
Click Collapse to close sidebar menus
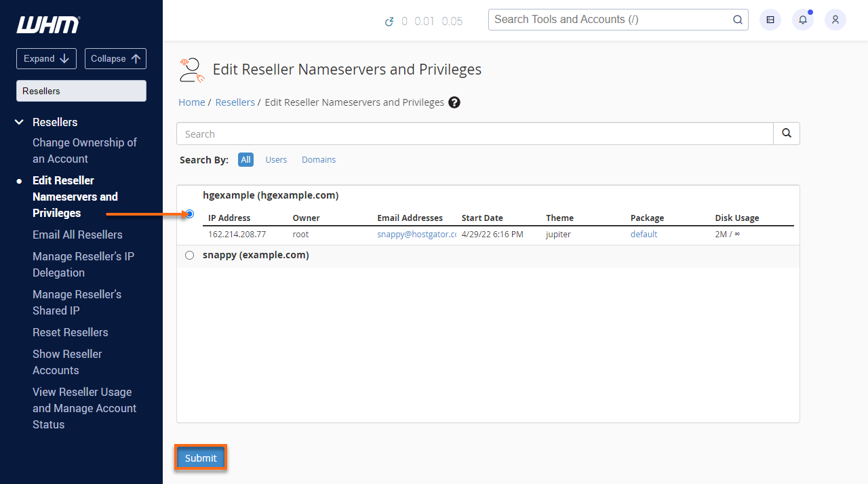(115, 58)
